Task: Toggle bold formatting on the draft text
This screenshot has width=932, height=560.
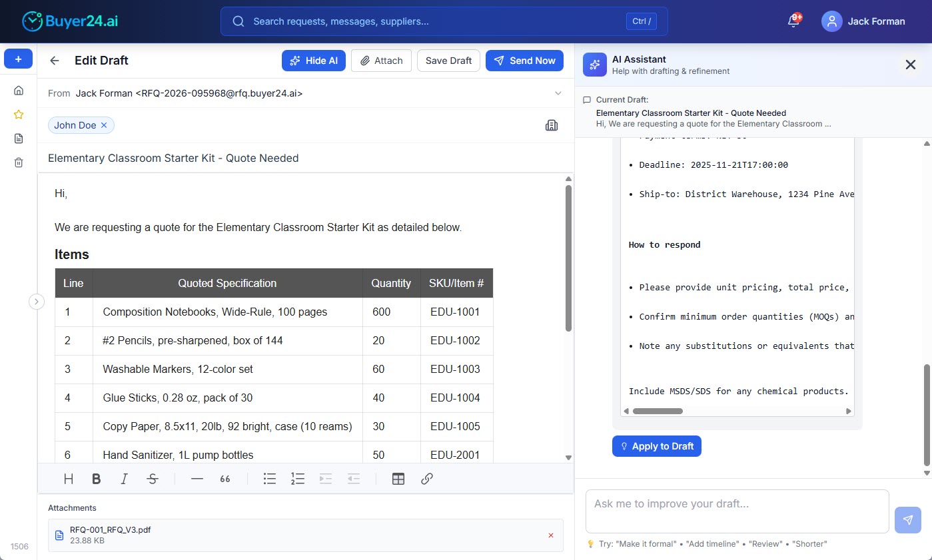Action: point(96,478)
